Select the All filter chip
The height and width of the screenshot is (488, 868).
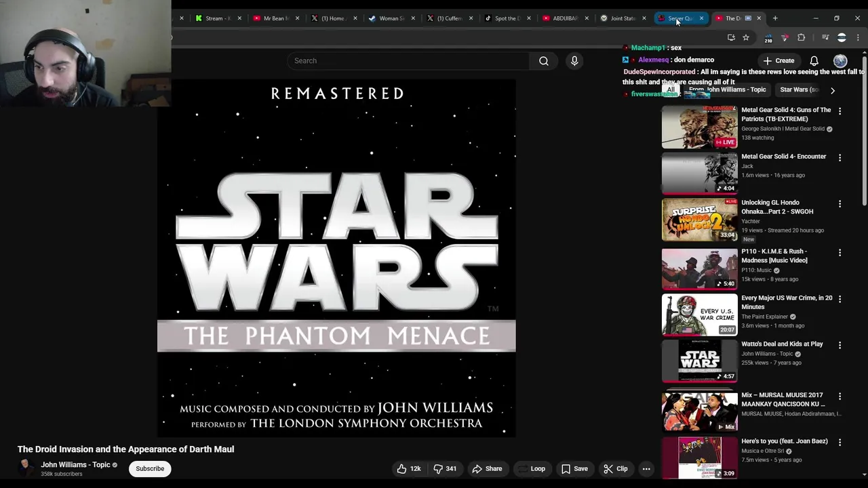(x=671, y=89)
